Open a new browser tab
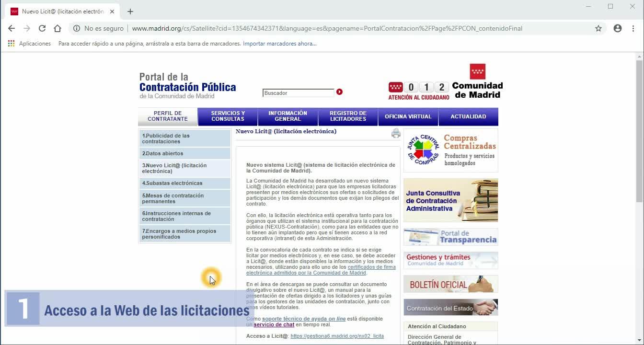The width and height of the screenshot is (644, 345). pyautogui.click(x=130, y=11)
